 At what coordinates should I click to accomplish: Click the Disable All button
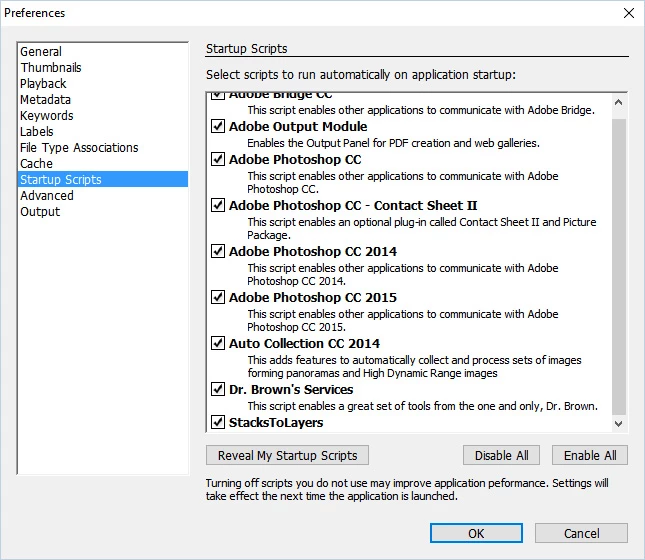click(501, 455)
